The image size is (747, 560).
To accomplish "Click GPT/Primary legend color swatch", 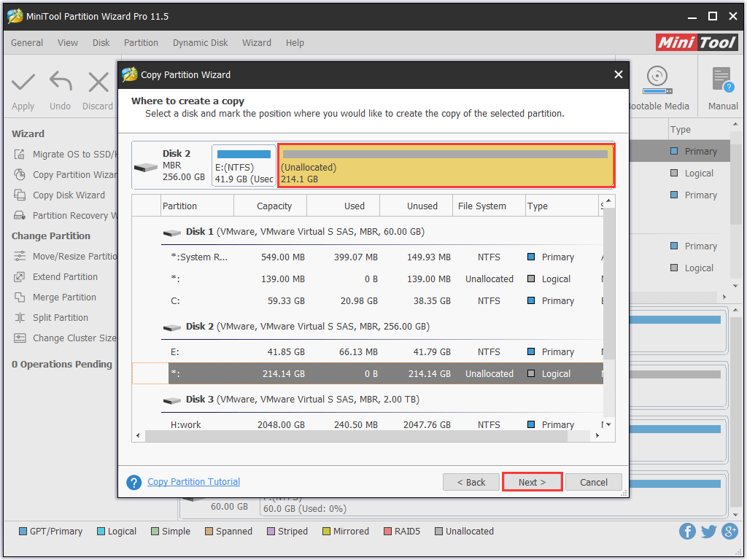I will pyautogui.click(x=23, y=532).
